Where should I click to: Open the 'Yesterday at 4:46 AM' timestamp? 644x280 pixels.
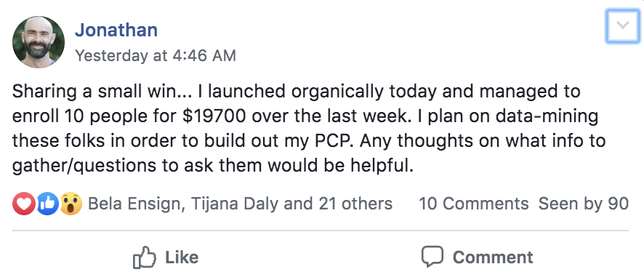tap(156, 55)
